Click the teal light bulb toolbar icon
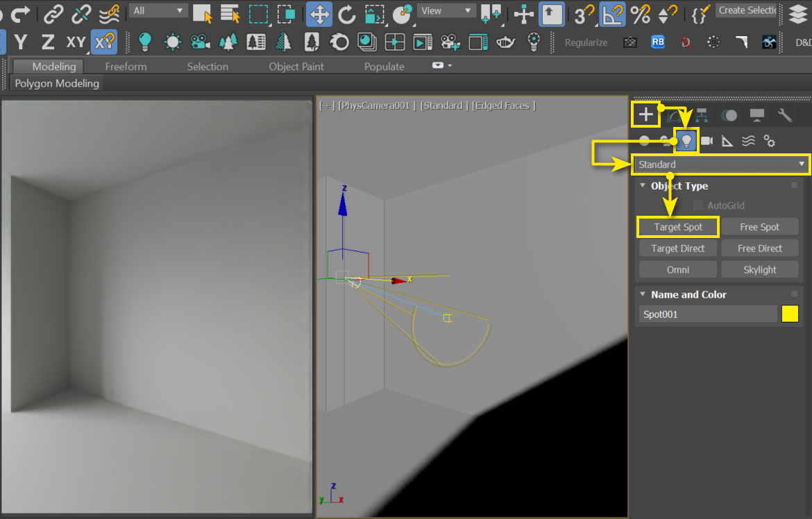Viewport: 812px width, 519px height. coord(145,42)
